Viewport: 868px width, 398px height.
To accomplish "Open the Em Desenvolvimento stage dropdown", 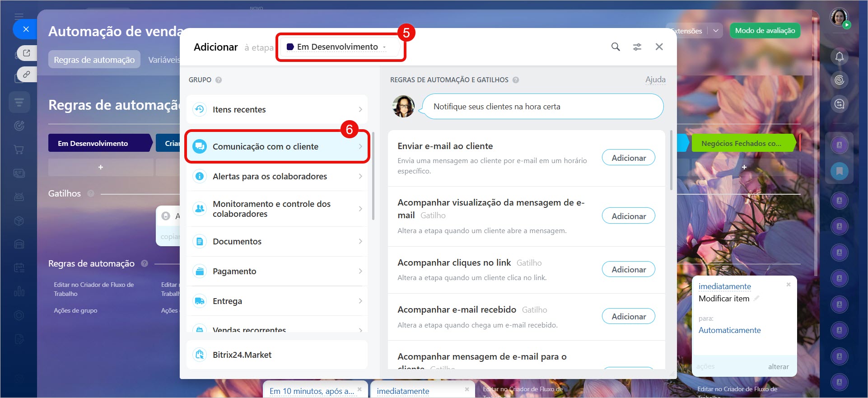I will pos(337,47).
